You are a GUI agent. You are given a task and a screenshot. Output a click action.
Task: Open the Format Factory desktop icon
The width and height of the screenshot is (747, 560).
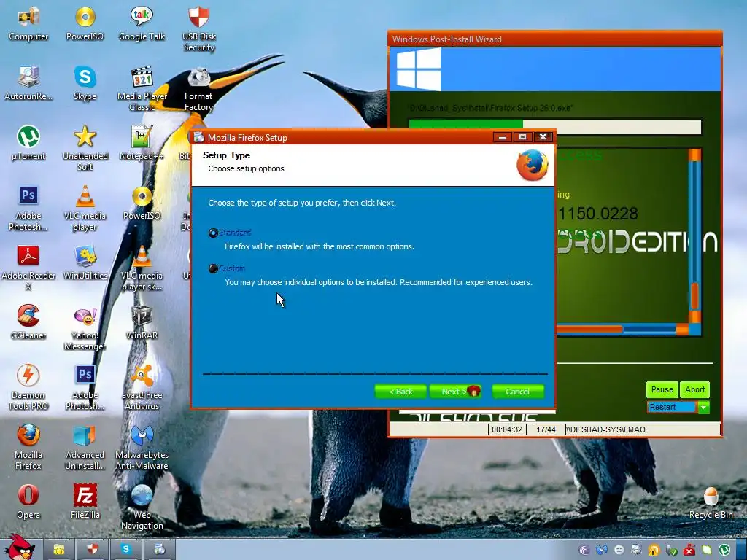(x=198, y=88)
